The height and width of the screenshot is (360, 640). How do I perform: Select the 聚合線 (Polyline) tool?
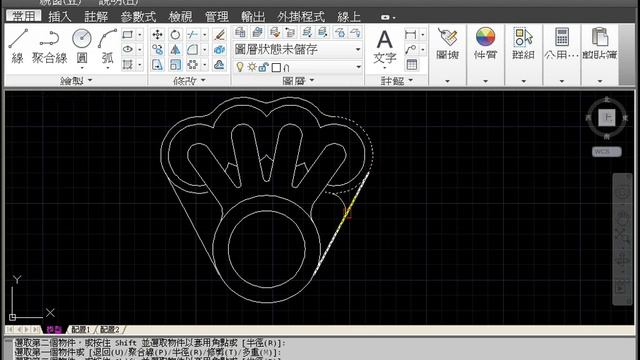click(49, 46)
